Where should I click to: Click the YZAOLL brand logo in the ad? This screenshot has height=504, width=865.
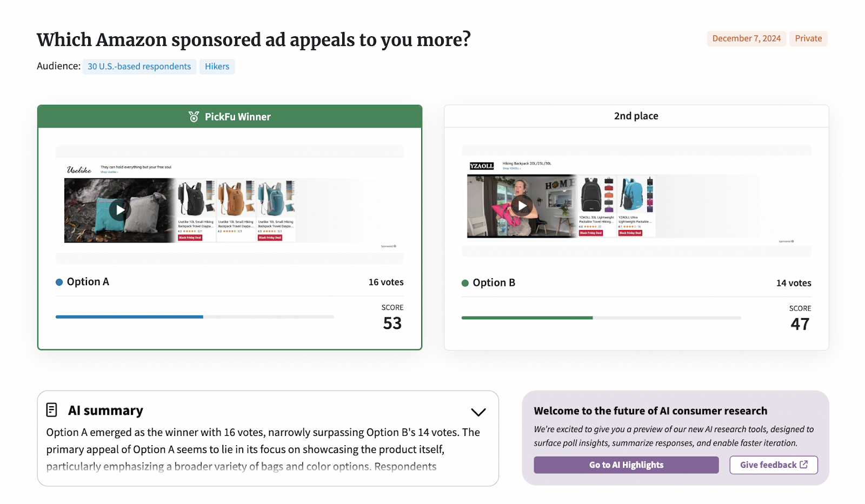tap(482, 166)
